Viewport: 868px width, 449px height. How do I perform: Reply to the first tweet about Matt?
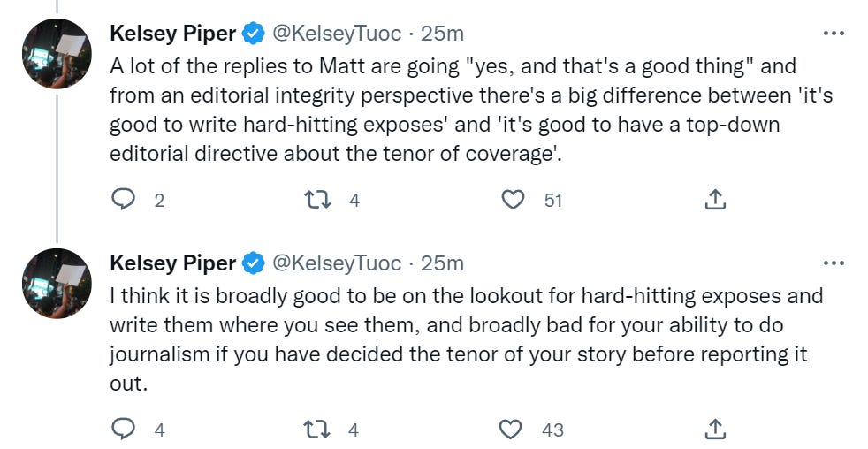click(x=124, y=201)
